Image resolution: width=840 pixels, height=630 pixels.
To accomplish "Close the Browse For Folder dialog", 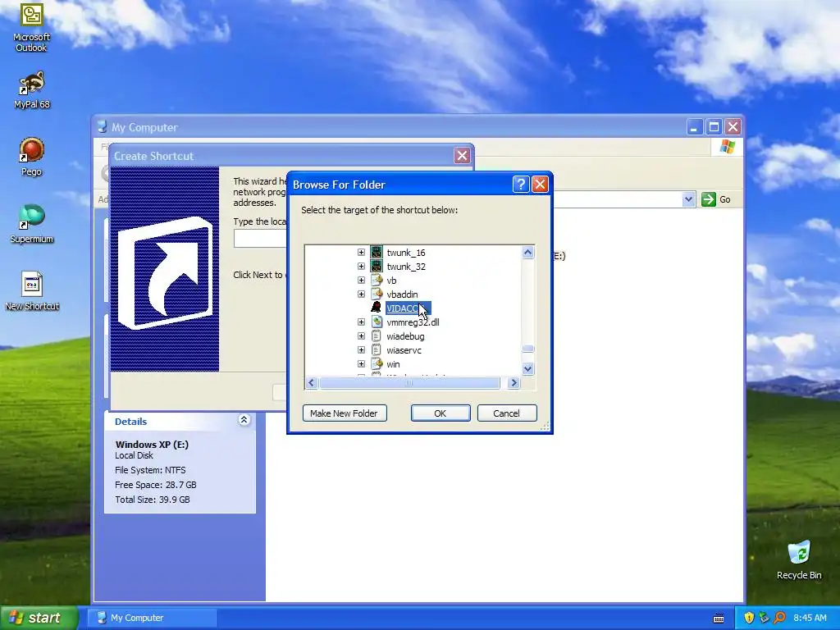I will (540, 185).
